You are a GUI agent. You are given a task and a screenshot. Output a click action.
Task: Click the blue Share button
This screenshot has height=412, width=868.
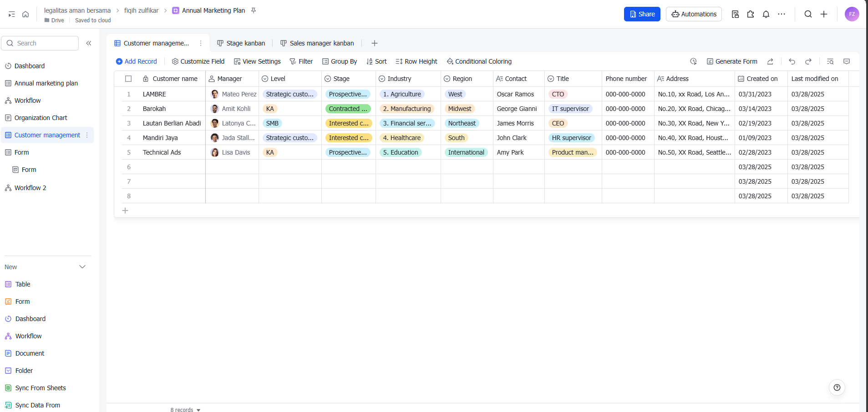pyautogui.click(x=642, y=14)
